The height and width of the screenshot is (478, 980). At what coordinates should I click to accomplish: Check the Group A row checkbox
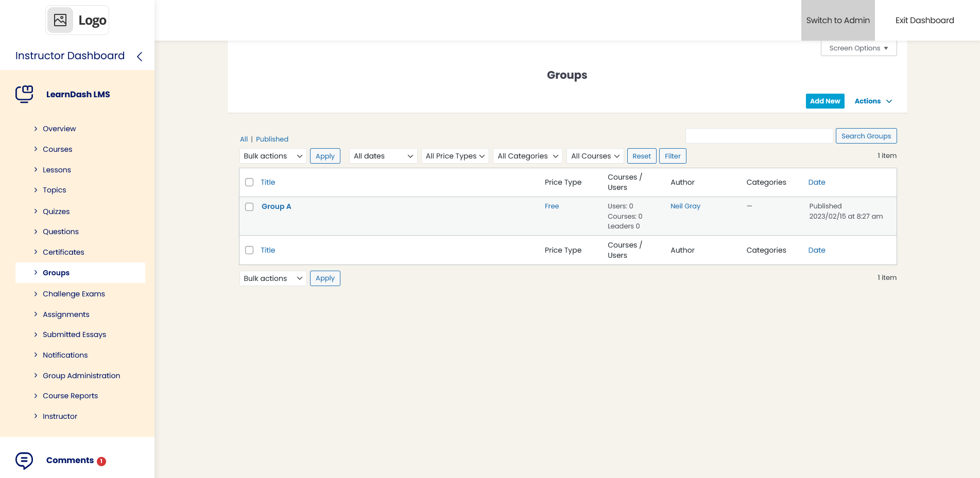tap(249, 207)
